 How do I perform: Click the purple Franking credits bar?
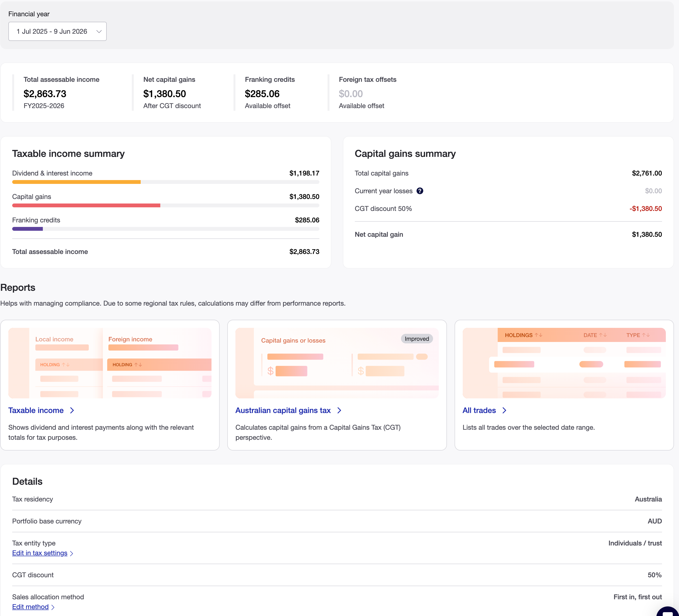tap(28, 229)
